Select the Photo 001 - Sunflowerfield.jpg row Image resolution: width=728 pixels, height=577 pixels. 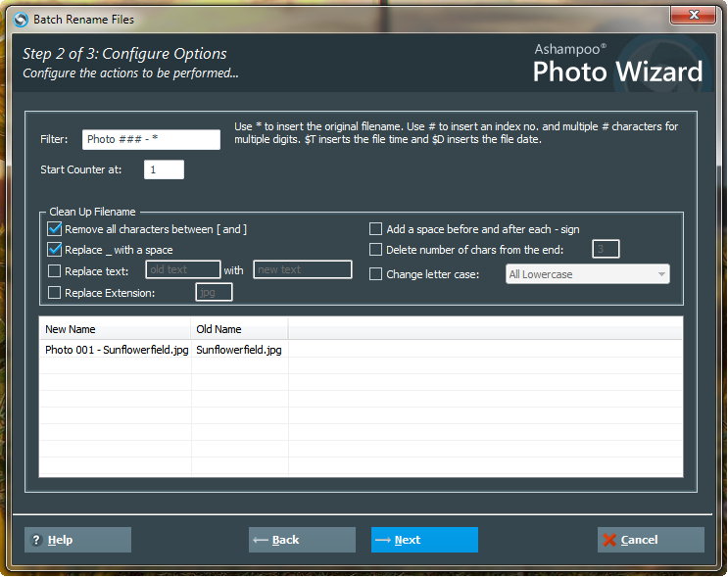pos(116,350)
